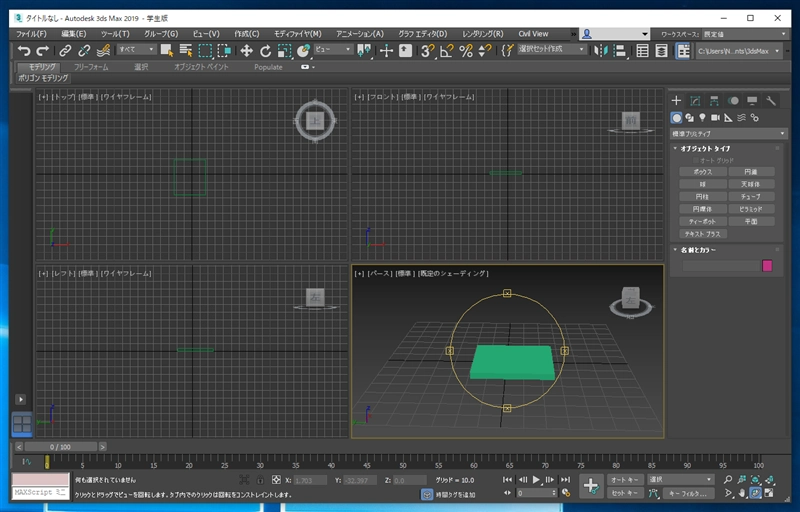Open the ワークスペース 既定値 dropdown

coord(744,34)
